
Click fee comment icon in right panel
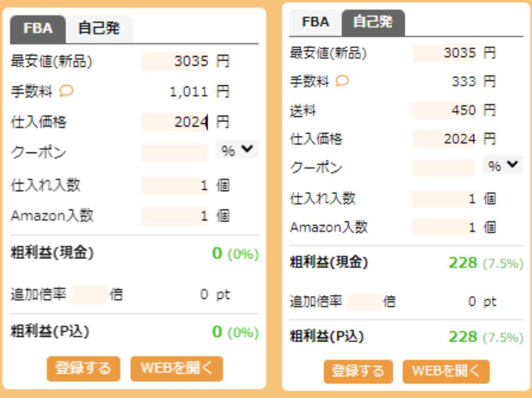(x=342, y=81)
